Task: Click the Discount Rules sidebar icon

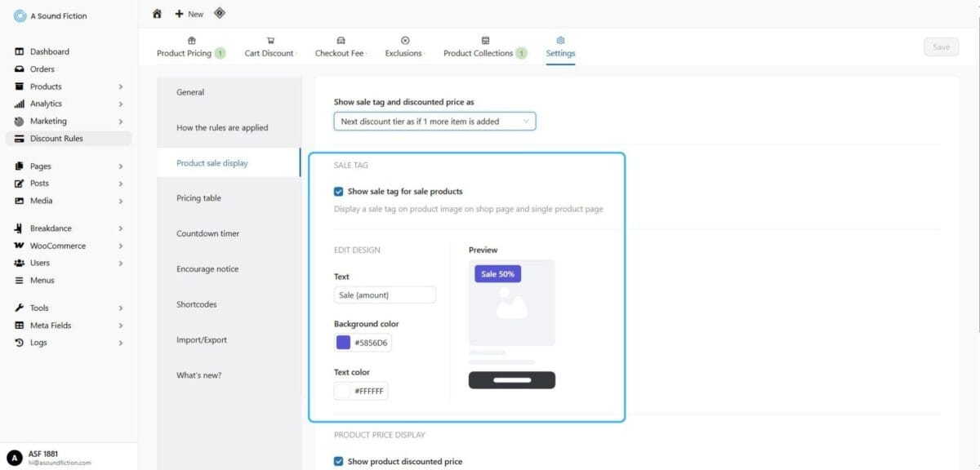Action: click(x=20, y=139)
